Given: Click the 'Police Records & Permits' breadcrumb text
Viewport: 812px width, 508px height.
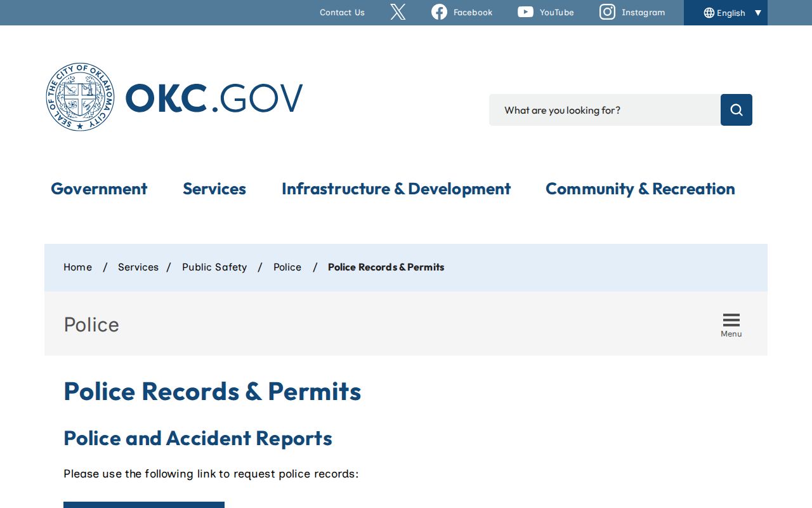Looking at the screenshot, I should coord(386,267).
